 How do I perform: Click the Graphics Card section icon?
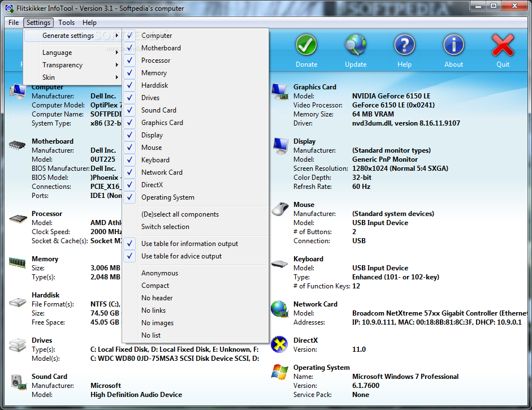[x=280, y=92]
